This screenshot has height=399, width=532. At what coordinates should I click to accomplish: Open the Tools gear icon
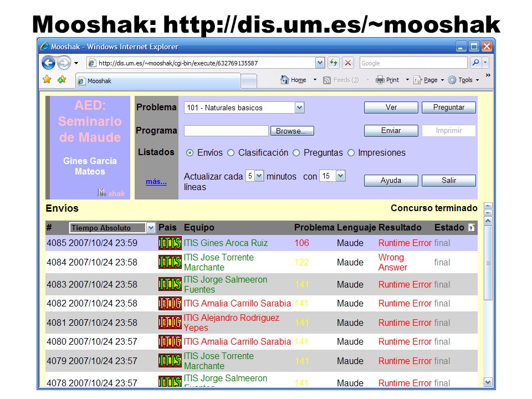[x=452, y=80]
